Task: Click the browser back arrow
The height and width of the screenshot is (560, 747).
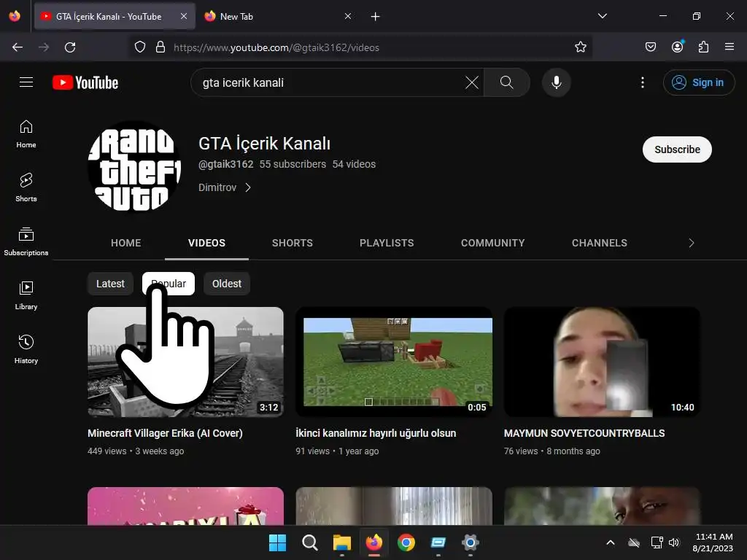Action: pos(18,47)
